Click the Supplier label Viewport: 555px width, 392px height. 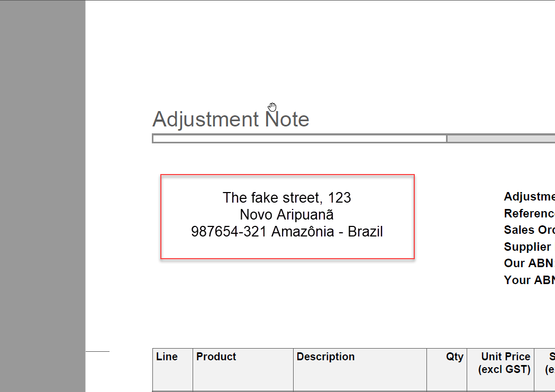pyautogui.click(x=527, y=247)
